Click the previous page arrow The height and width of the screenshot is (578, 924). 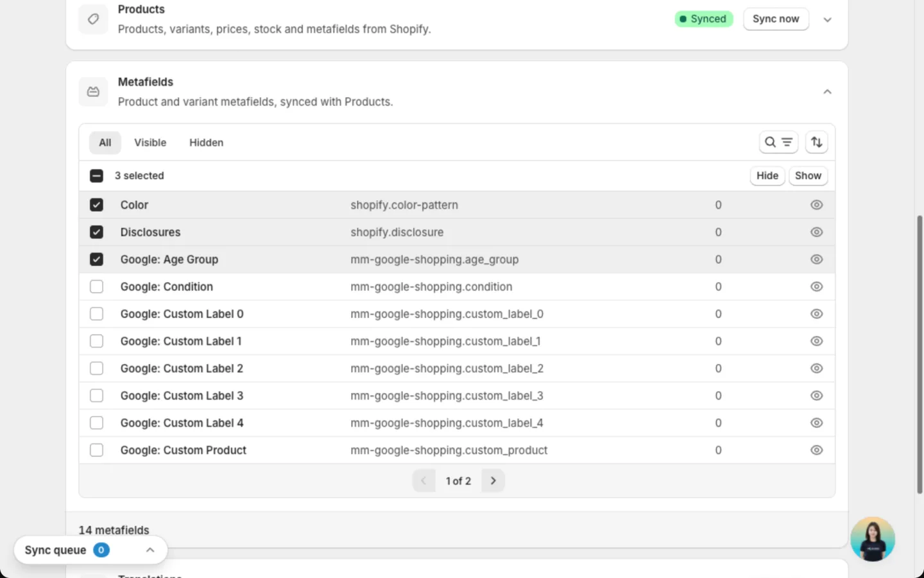[x=424, y=481]
